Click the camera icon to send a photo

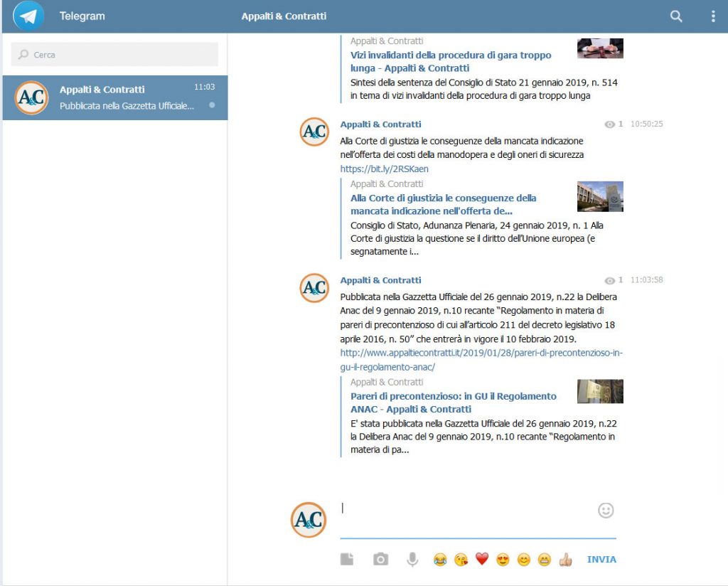(x=381, y=559)
